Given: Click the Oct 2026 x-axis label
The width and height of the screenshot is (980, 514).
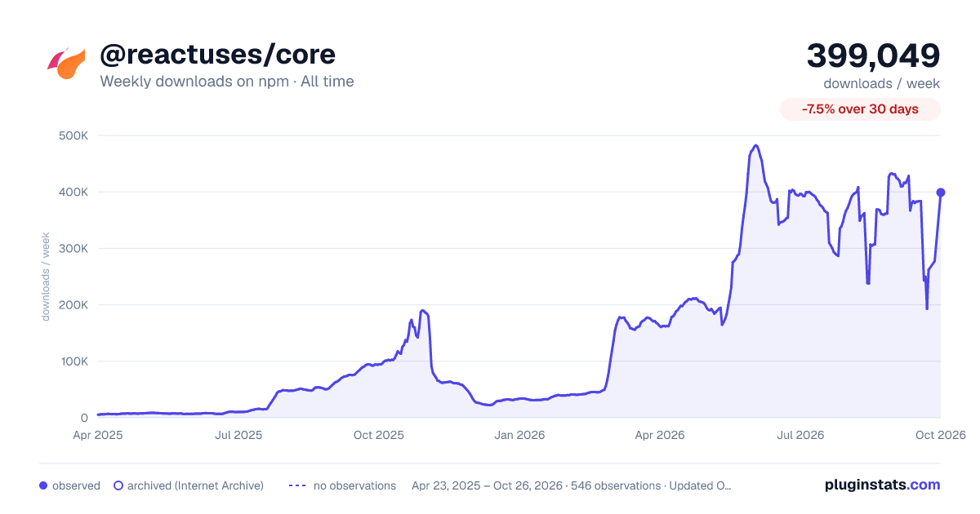Looking at the screenshot, I should click(940, 436).
